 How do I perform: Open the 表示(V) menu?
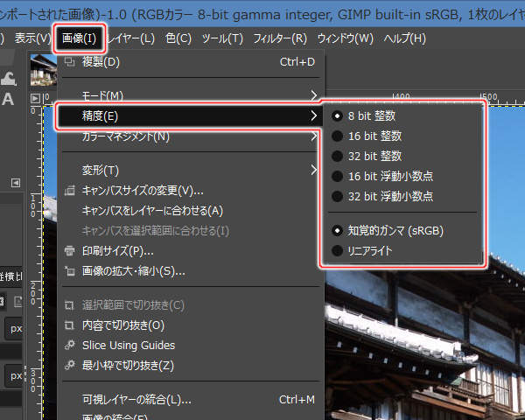[32, 38]
